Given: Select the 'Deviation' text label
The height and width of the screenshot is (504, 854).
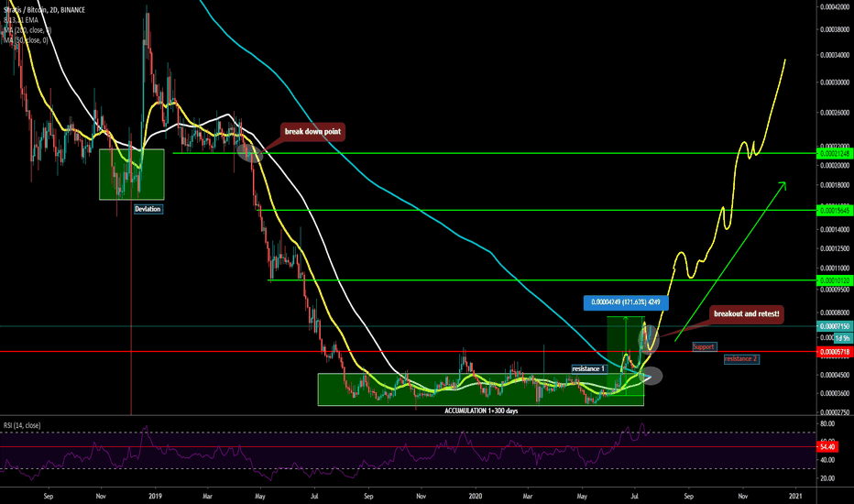Looking at the screenshot, I should click(148, 209).
